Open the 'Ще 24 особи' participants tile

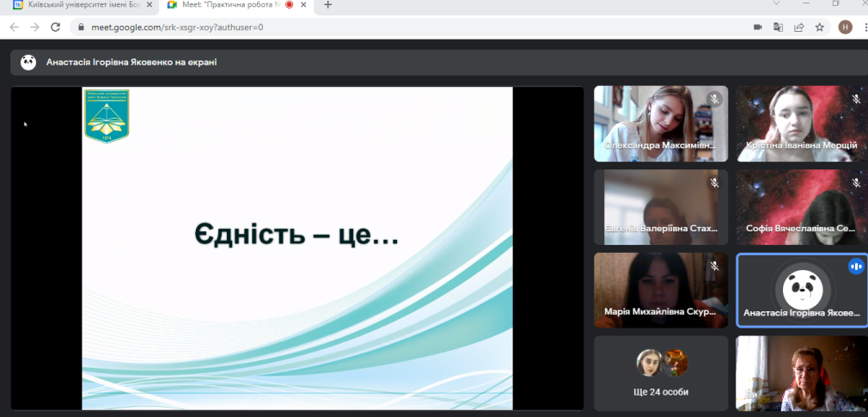click(x=661, y=373)
